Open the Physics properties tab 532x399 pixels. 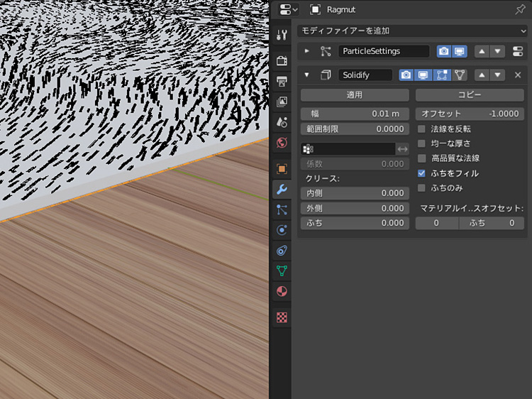pyautogui.click(x=282, y=230)
